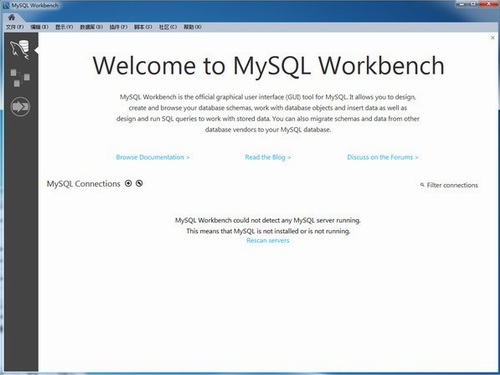This screenshot has height=375, width=500.
Task: Open the 显示 (View) menu
Action: coord(64,27)
